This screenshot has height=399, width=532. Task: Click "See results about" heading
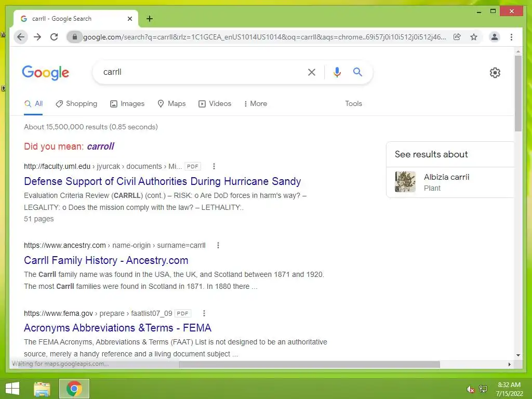click(431, 154)
